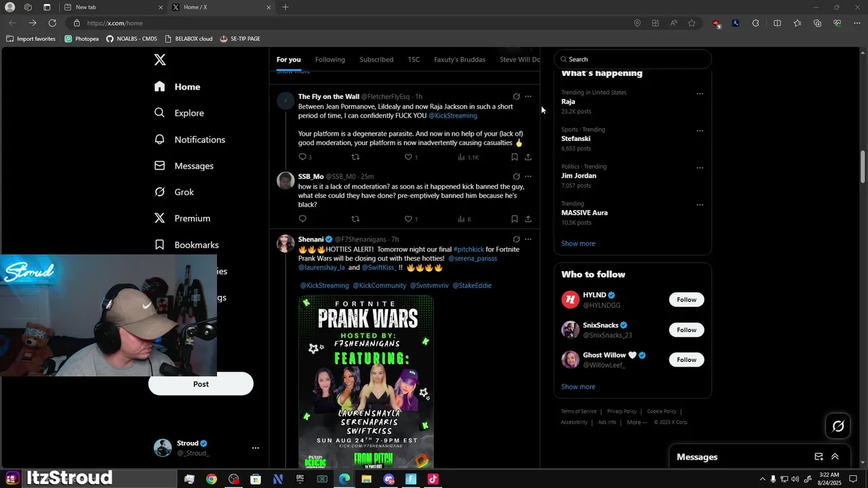The image size is (868, 488).
Task: Click the Home sidebar item
Action: [x=177, y=87]
